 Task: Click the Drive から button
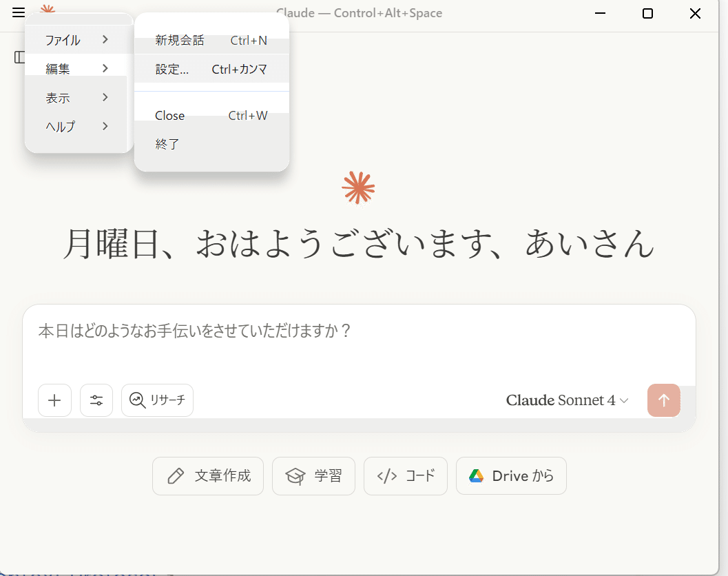[511, 475]
